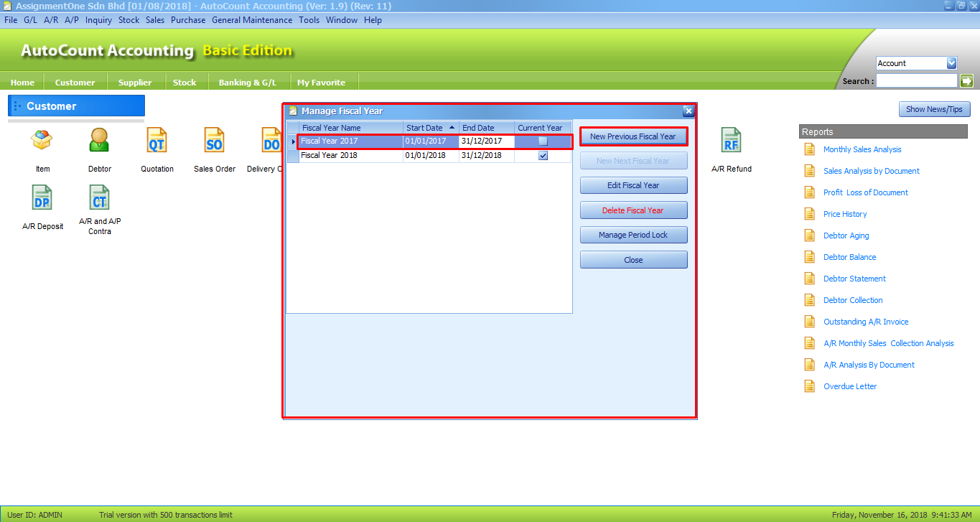980x522 pixels.
Task: Open the G/L menu
Action: click(x=30, y=20)
